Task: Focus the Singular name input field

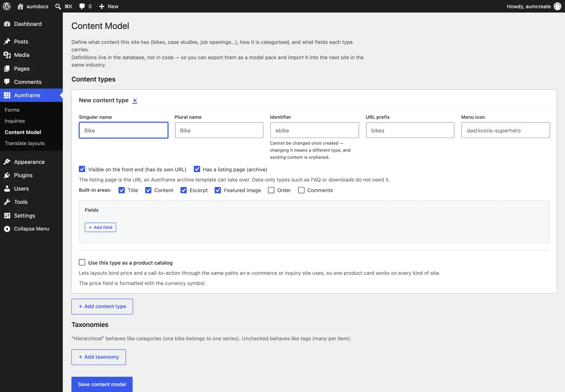Action: click(x=124, y=130)
